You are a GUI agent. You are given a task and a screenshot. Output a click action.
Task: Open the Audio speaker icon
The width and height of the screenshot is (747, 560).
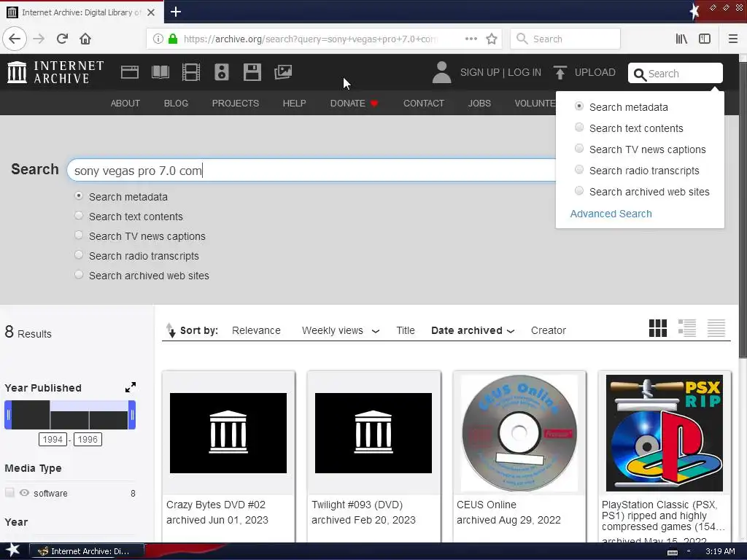(222, 72)
